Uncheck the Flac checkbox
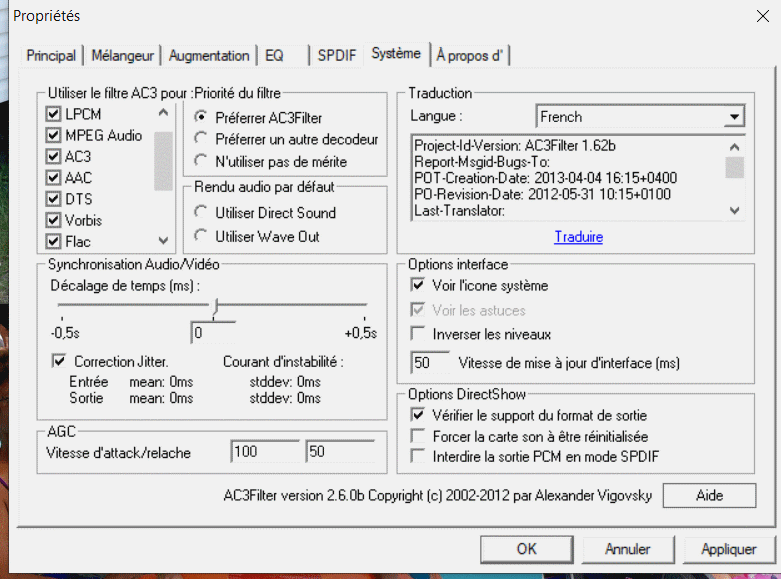 pyautogui.click(x=53, y=241)
